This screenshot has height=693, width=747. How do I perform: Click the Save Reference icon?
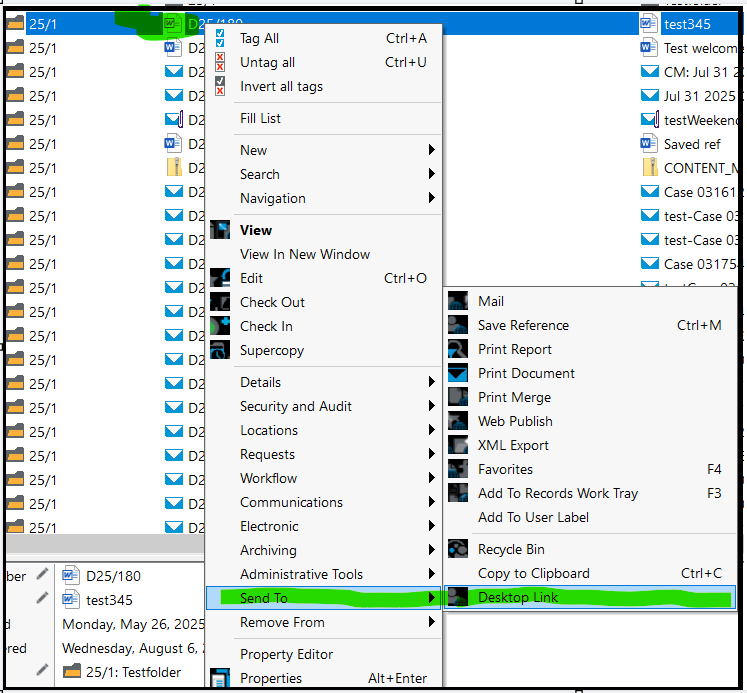click(x=458, y=325)
